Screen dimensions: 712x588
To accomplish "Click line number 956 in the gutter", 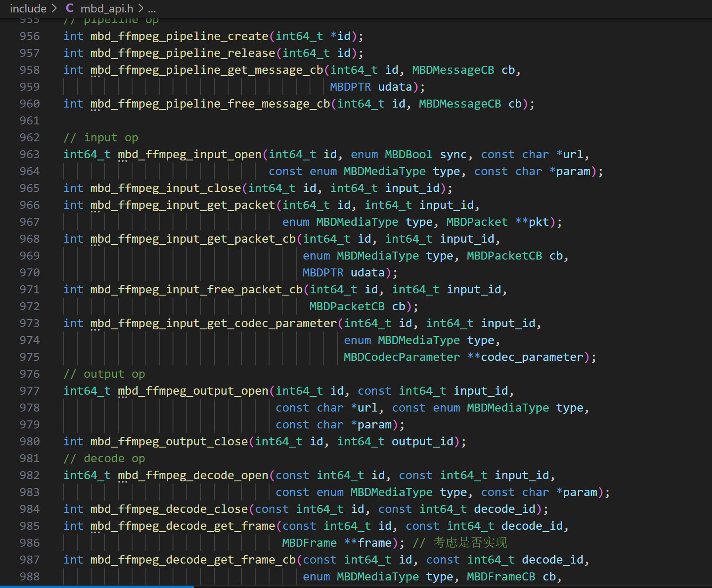I will pos(30,36).
